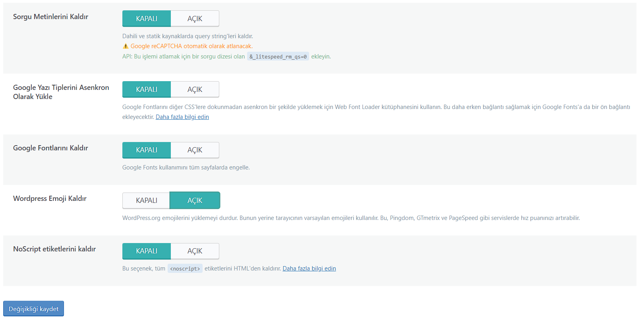
Task: Click the <noscript> code tag
Action: tap(185, 269)
